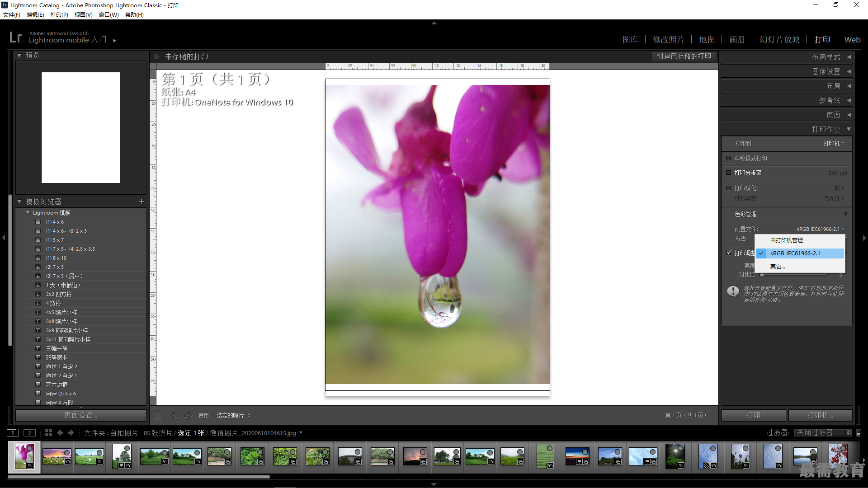Open the 选定的照片 use dropdown
Screen dimensions: 868x488
pos(233,415)
